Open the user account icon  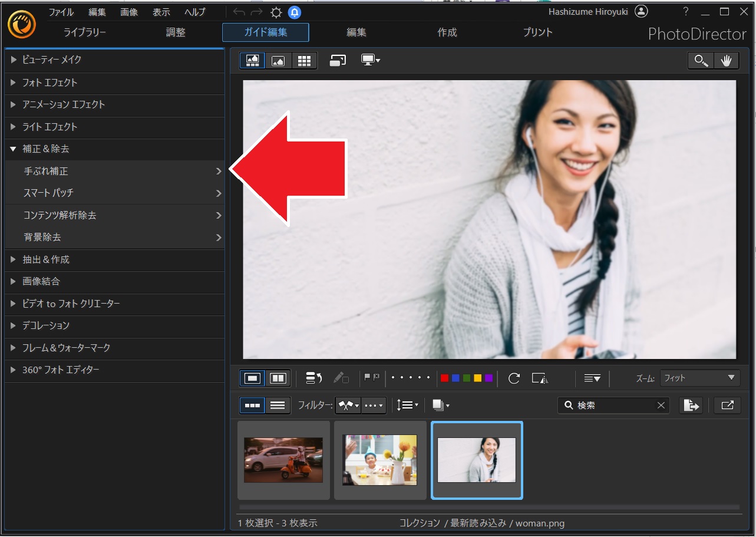[x=642, y=11]
